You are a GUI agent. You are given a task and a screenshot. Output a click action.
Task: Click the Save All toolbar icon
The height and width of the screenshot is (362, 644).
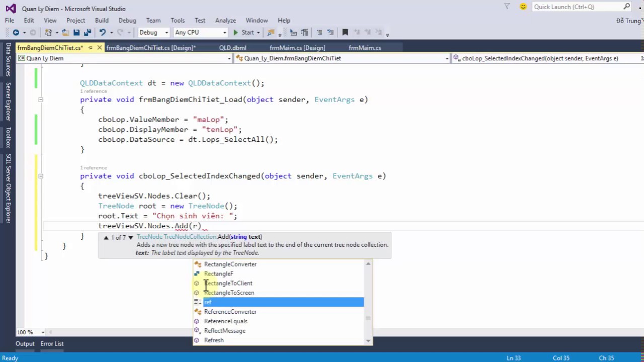88,33
